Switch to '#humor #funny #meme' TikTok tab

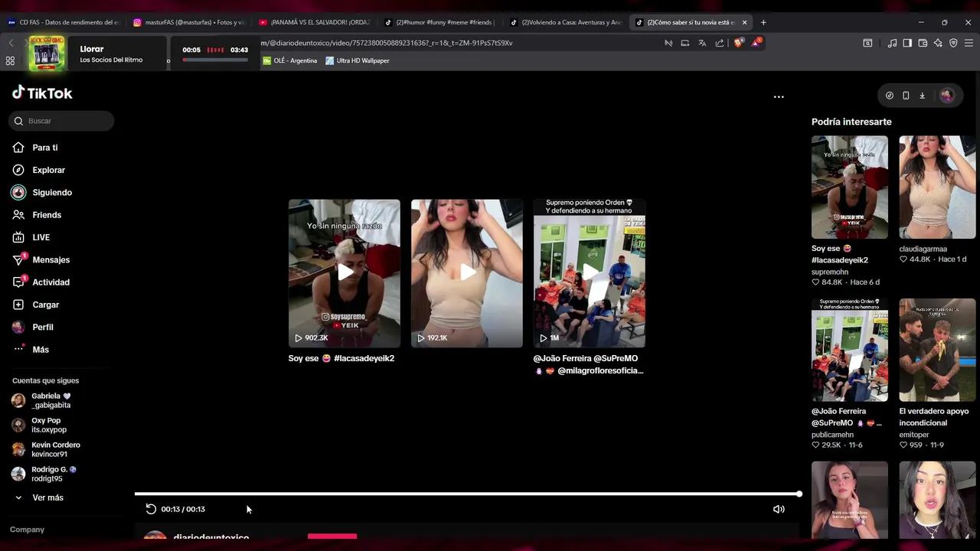coord(440,22)
